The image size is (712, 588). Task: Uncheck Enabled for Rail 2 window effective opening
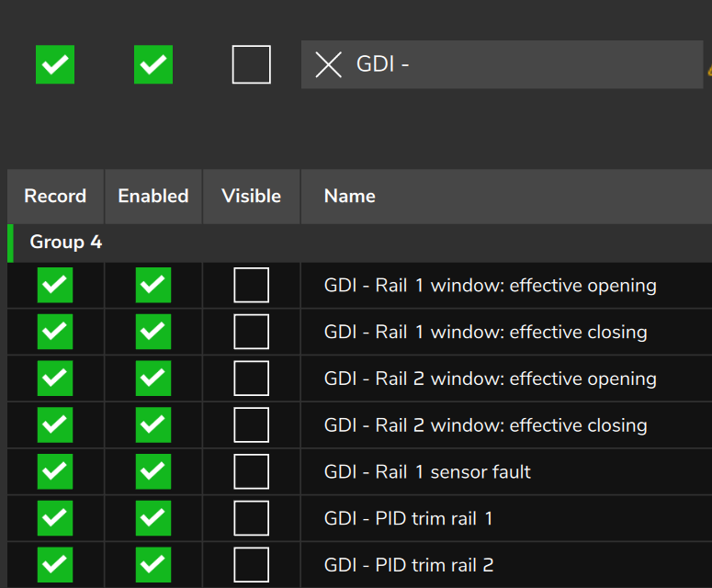pyautogui.click(x=153, y=379)
